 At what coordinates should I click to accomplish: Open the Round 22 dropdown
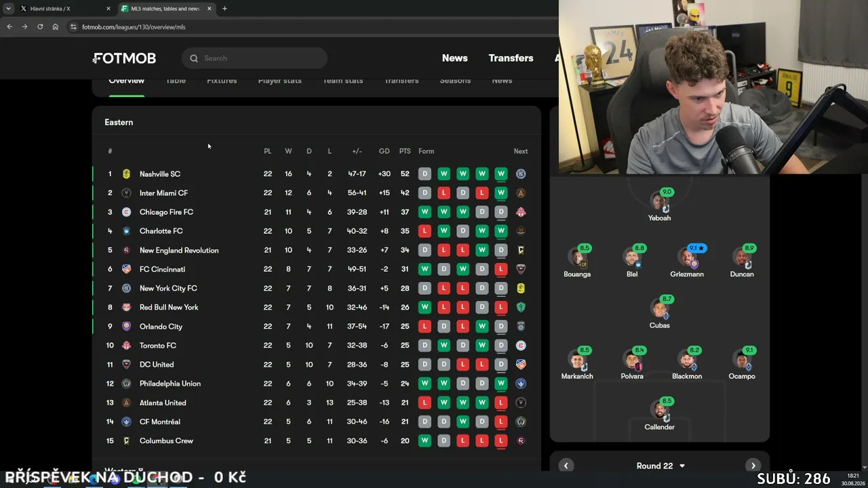point(660,466)
